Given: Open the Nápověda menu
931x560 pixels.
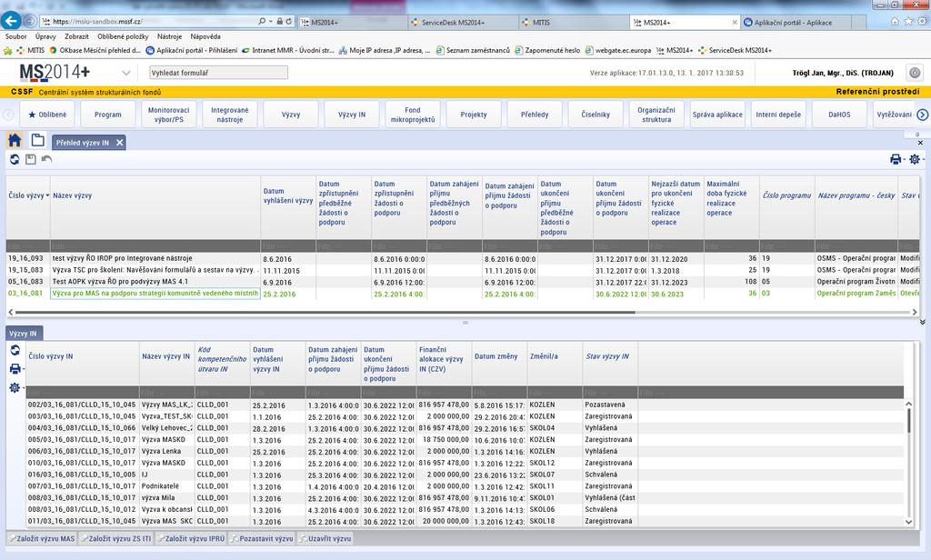Looking at the screenshot, I should point(205,37).
